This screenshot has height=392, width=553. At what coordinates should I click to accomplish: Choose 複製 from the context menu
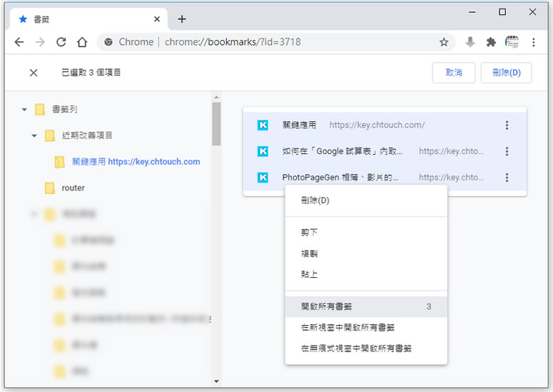[366, 254]
